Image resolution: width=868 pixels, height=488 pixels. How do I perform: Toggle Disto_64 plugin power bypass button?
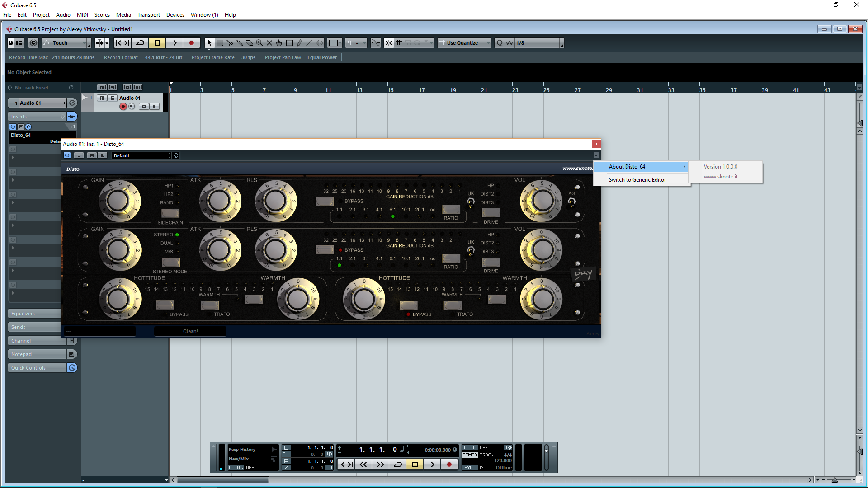67,155
